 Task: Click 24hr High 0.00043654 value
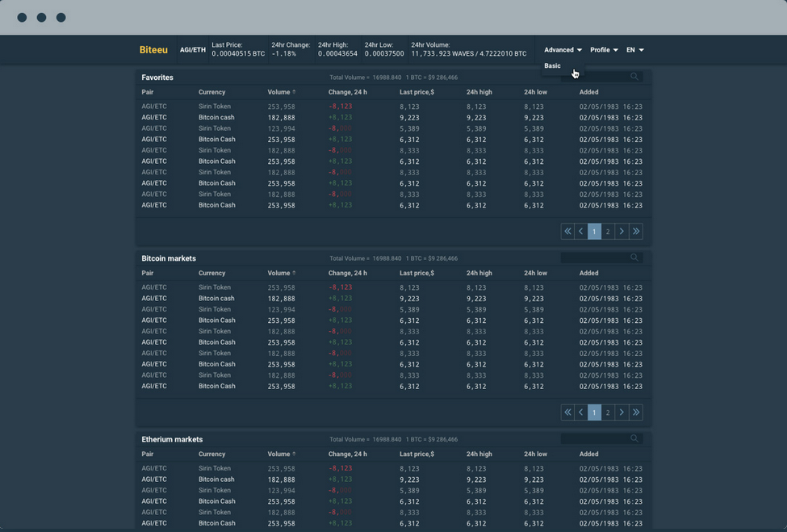point(337,54)
